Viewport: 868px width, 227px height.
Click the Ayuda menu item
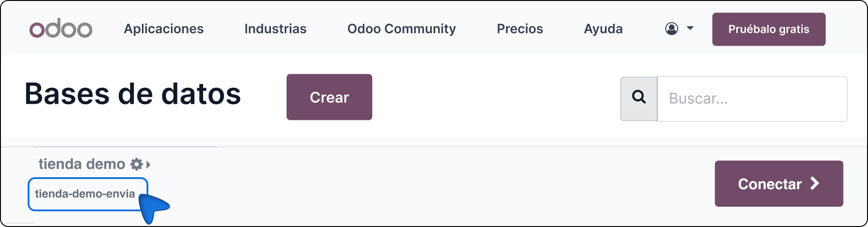click(603, 29)
